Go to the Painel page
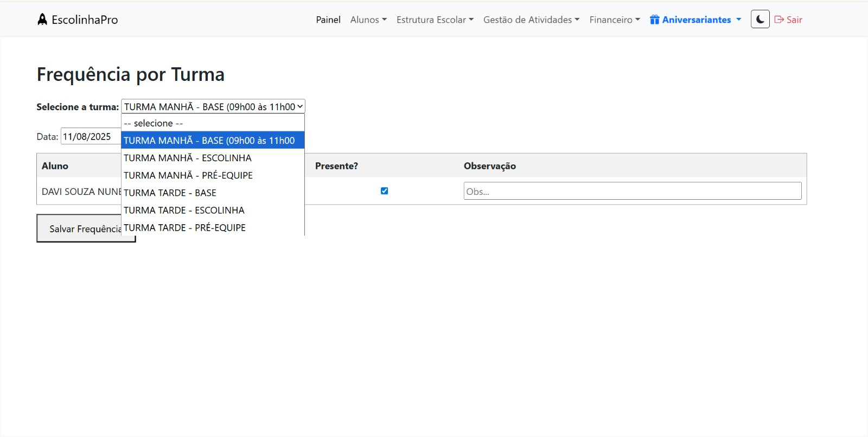Screen dimensions: 868x437 (328, 20)
